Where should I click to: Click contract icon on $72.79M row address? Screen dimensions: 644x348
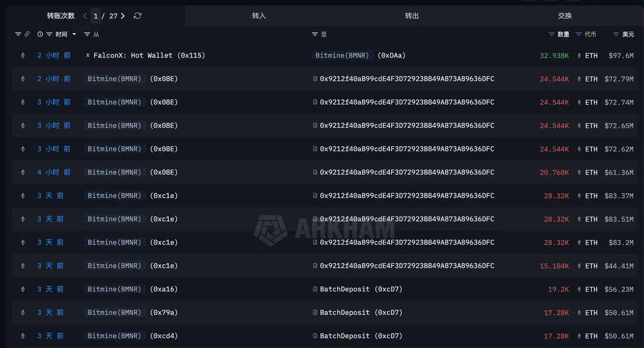click(316, 79)
